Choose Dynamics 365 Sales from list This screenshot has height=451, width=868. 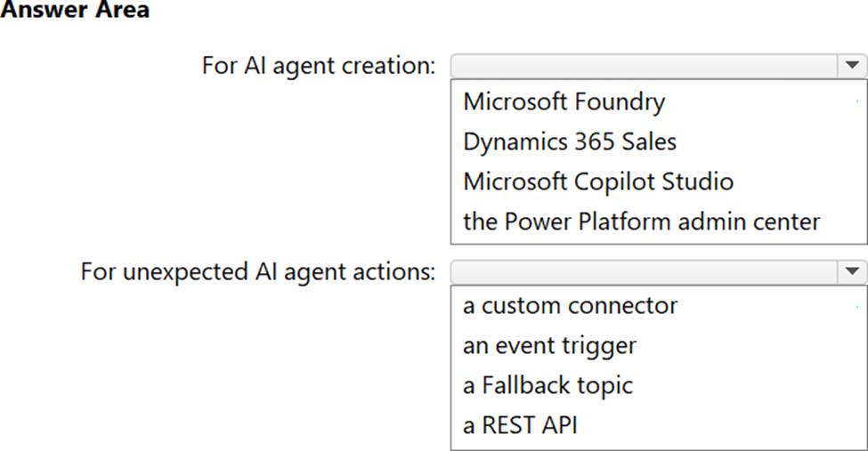tap(569, 141)
